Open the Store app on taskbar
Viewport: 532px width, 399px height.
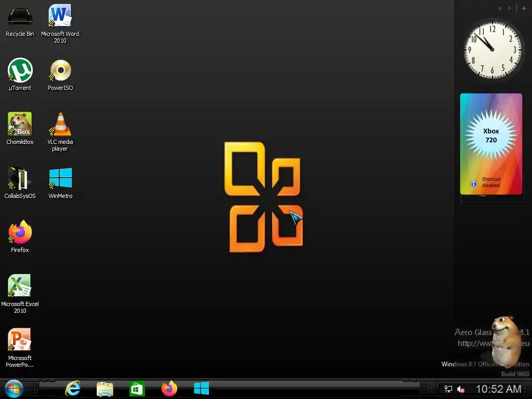pos(137,389)
